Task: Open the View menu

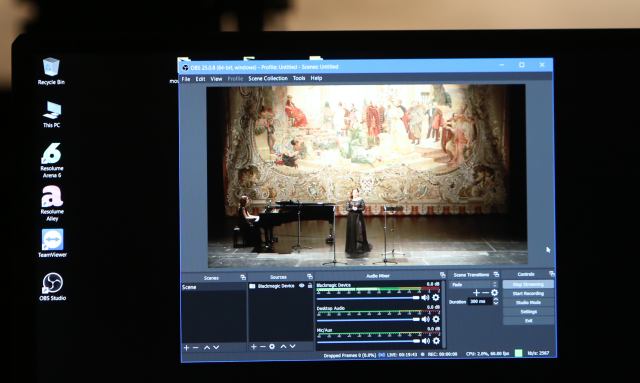Action: pos(216,79)
